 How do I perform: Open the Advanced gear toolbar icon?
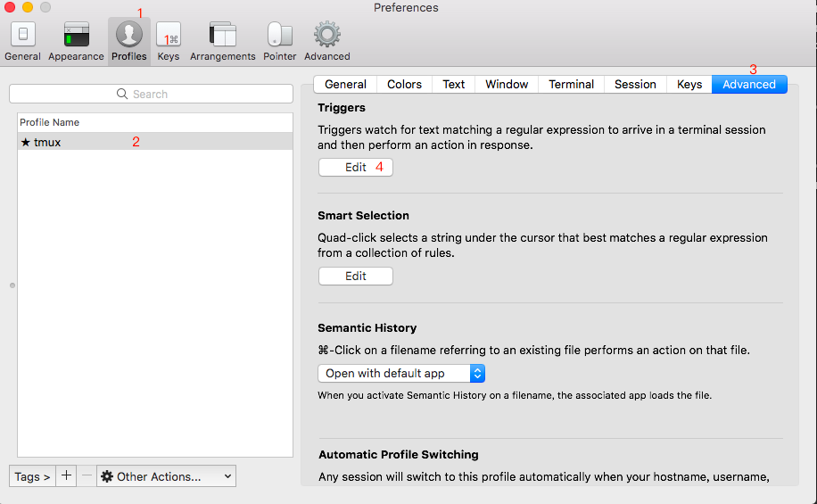326,36
